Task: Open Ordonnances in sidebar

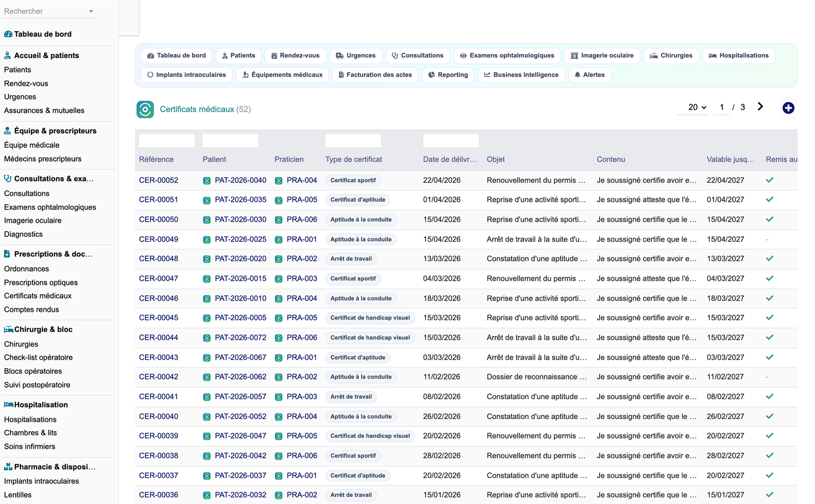Action: 27,269
